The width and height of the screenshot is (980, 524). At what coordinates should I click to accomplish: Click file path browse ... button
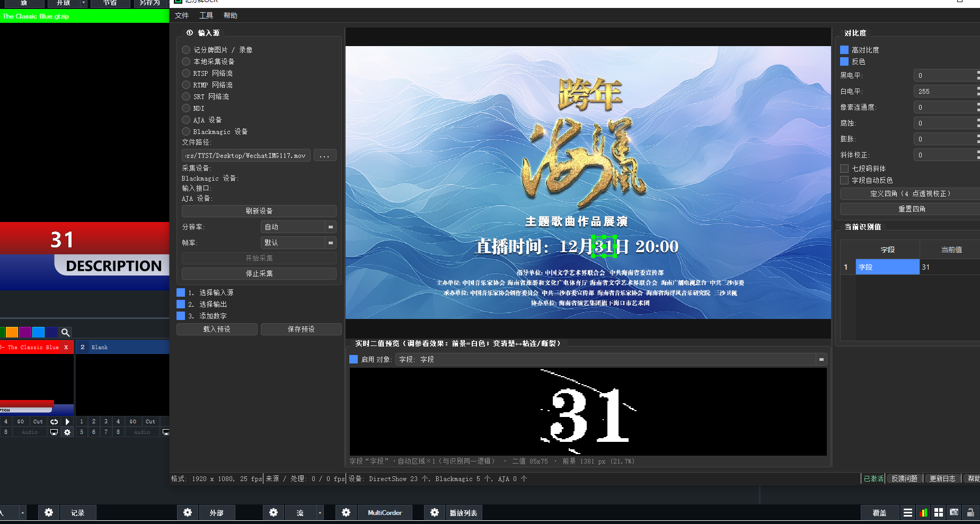point(325,155)
